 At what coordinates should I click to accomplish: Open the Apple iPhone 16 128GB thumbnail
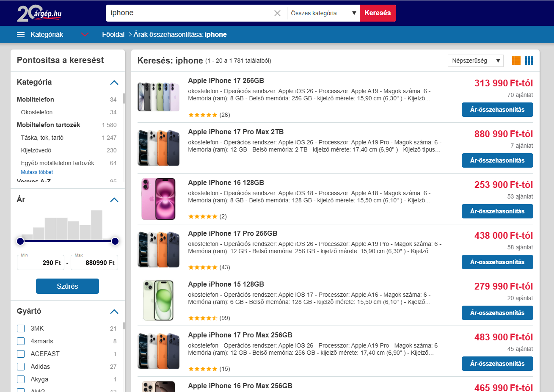[158, 199]
